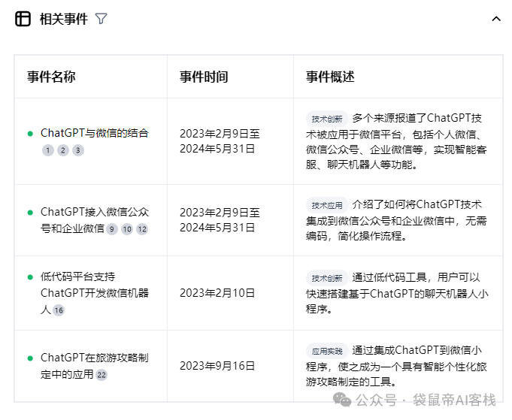Click the 事件概述 column header
This screenshot has height=420, width=512.
[330, 77]
